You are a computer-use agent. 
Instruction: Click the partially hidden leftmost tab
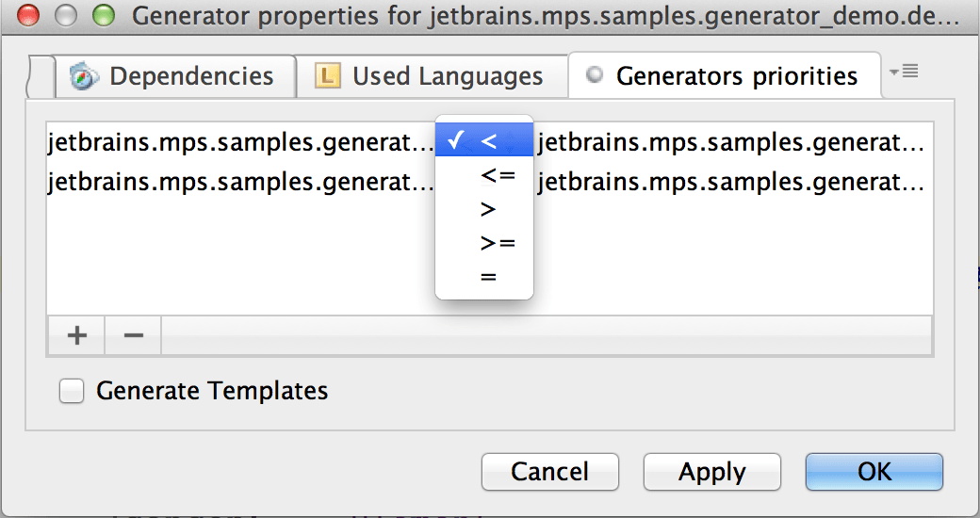pyautogui.click(x=41, y=76)
